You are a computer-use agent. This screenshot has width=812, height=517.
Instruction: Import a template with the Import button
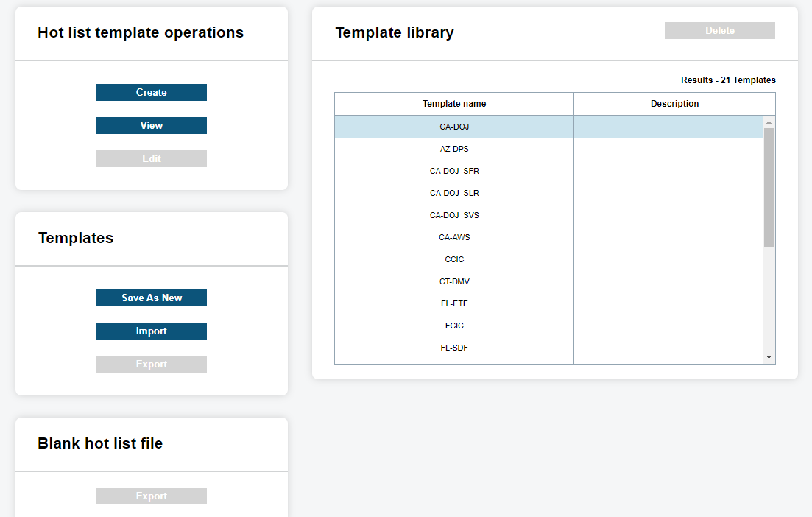(x=151, y=331)
